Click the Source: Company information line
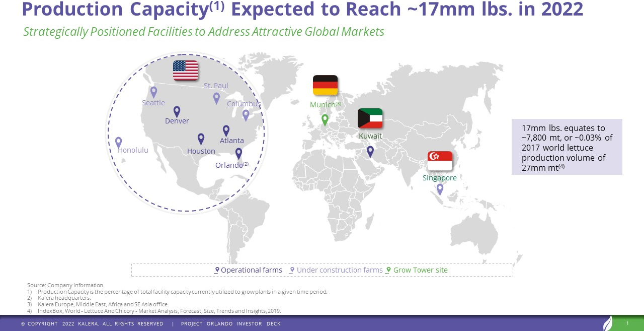This screenshot has width=644, height=331. tap(66, 285)
